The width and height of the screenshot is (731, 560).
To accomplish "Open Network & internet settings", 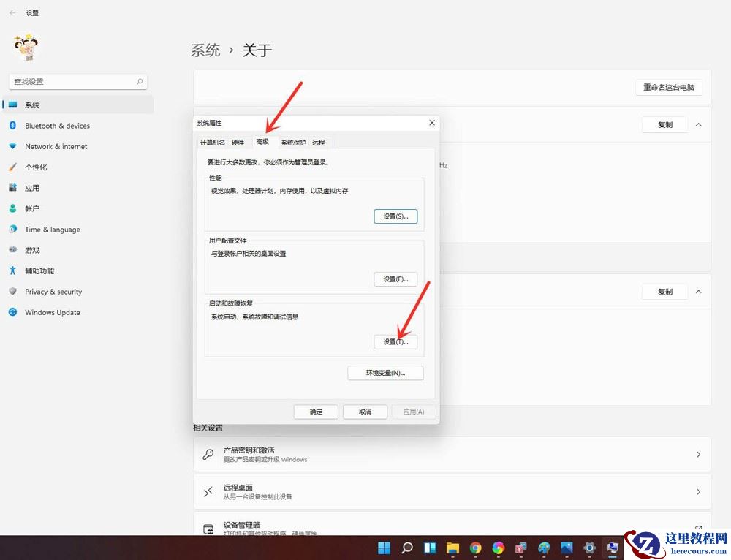I will (54, 146).
